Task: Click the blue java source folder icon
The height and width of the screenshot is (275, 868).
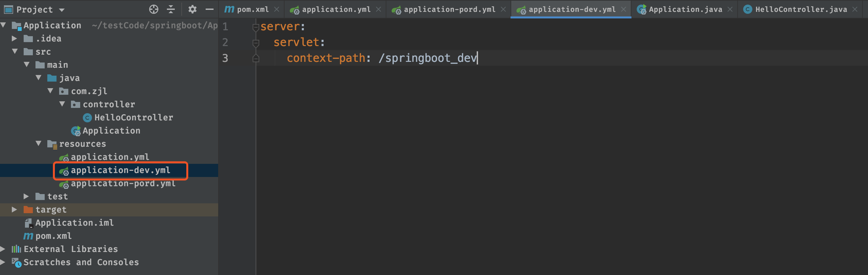Action: pos(52,78)
